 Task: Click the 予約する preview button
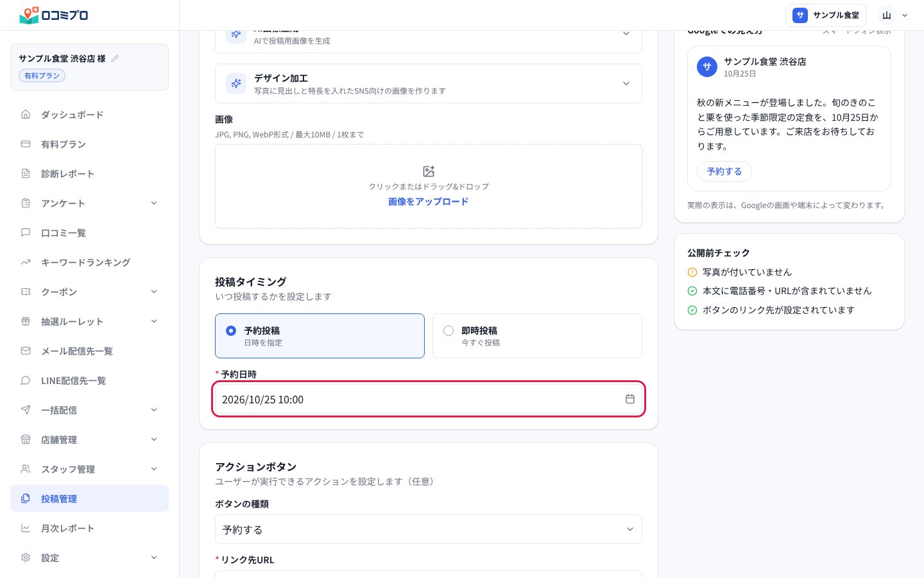(724, 171)
